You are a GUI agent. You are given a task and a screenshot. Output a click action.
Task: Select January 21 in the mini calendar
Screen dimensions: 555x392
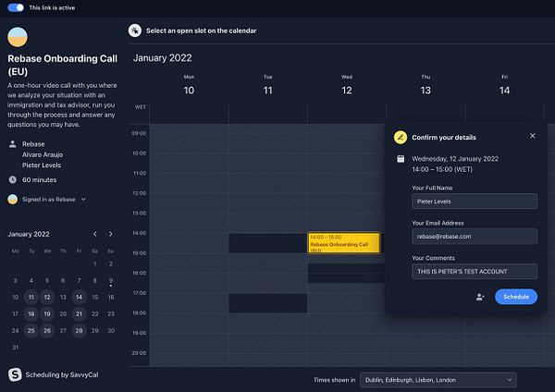click(79, 313)
